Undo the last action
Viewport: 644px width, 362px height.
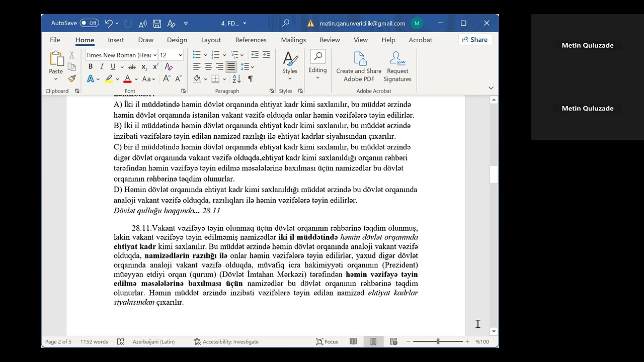point(109,23)
